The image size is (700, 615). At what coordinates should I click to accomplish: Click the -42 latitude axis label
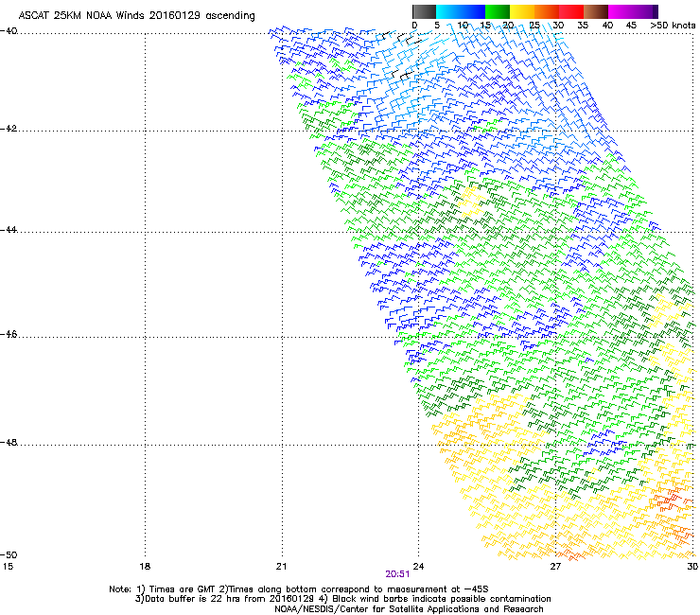[9, 129]
